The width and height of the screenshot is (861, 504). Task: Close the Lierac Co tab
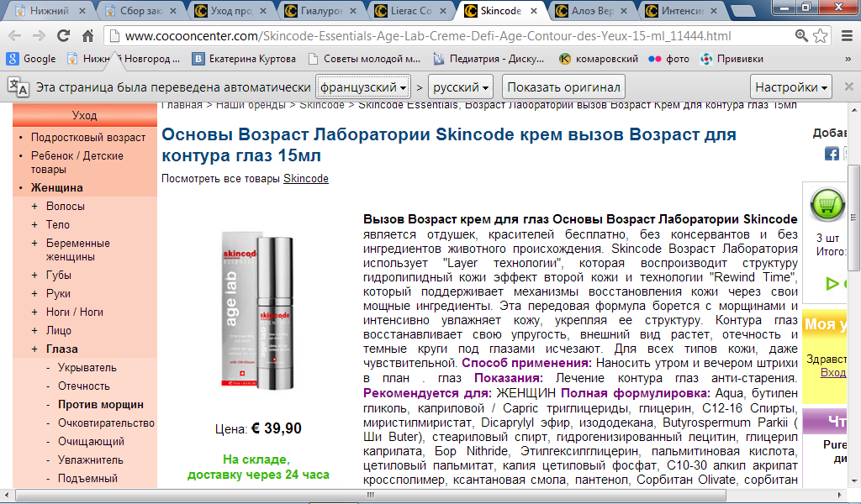(443, 10)
